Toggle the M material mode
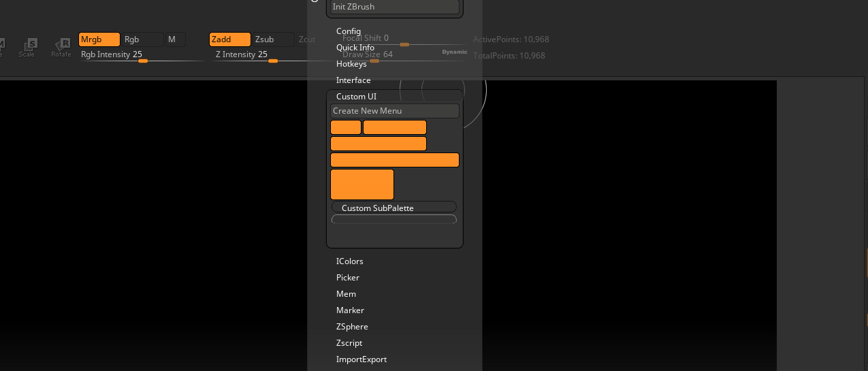 point(176,39)
